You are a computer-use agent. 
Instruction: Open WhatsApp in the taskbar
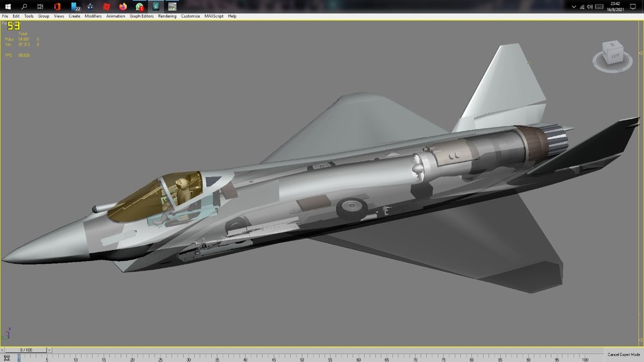140,6
